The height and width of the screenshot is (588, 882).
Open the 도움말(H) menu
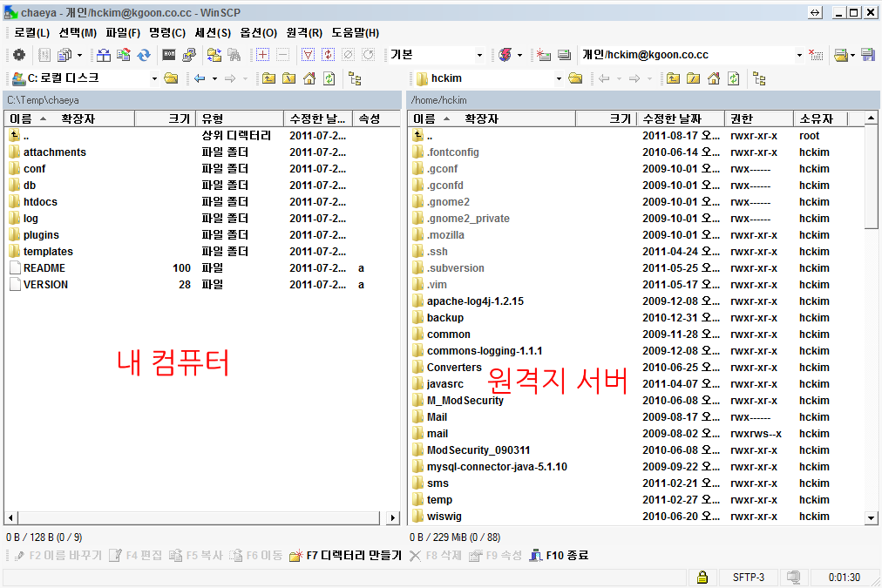tap(355, 32)
